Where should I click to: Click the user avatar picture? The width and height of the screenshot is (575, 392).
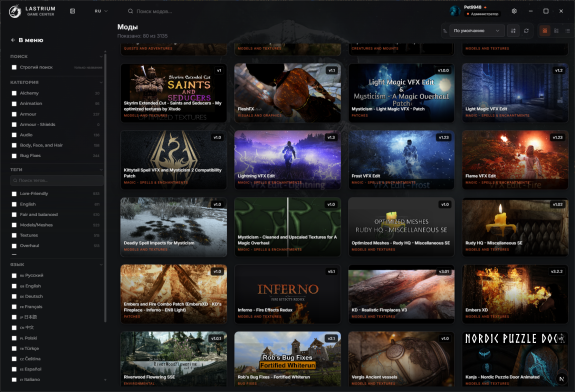[x=455, y=11]
